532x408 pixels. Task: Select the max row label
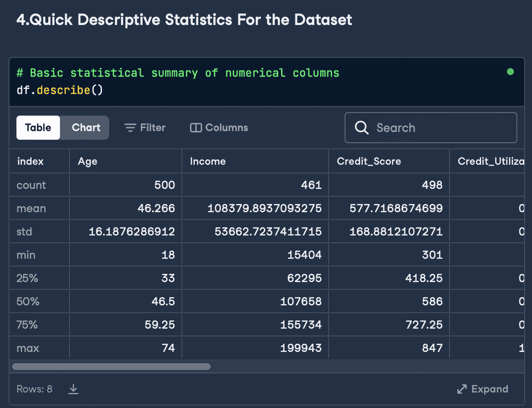28,348
